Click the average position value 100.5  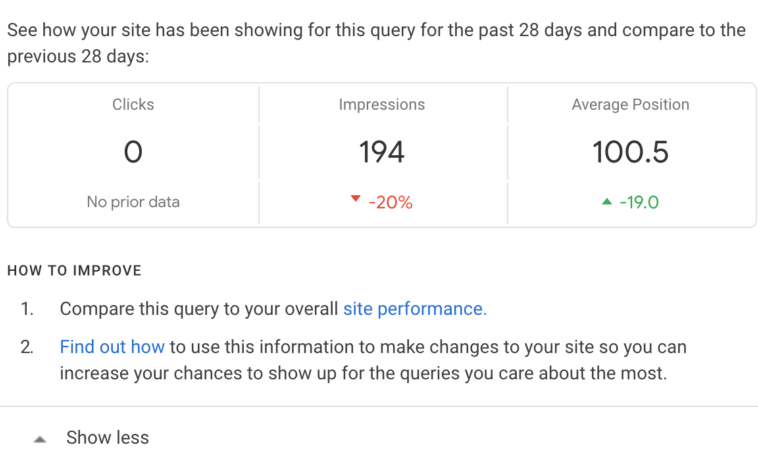[x=630, y=152]
